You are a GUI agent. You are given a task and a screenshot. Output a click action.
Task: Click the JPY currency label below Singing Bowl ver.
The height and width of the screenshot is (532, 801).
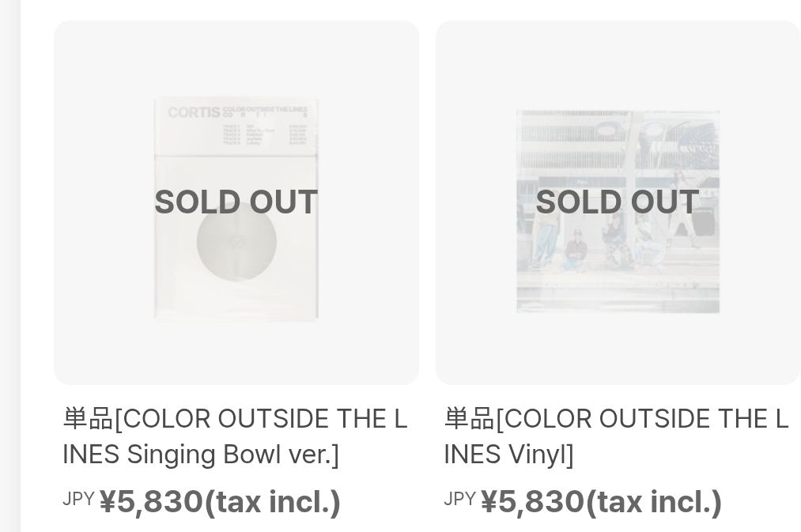pyautogui.click(x=78, y=499)
